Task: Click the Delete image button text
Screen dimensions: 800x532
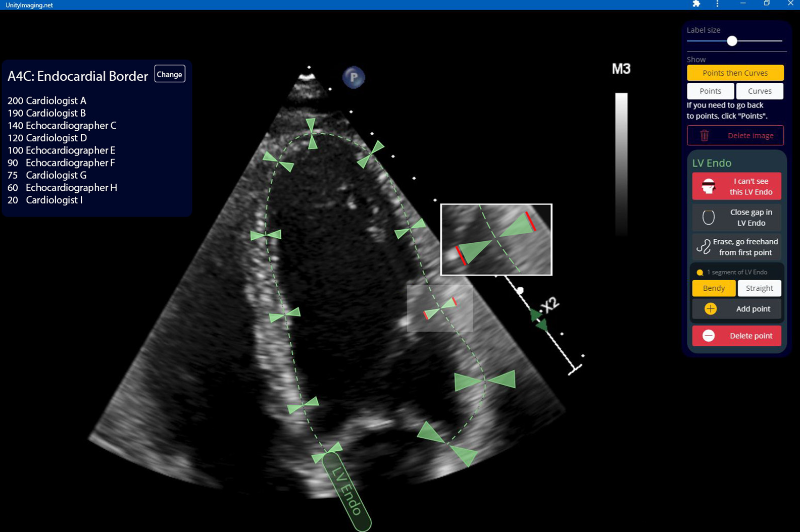Action: tap(750, 135)
